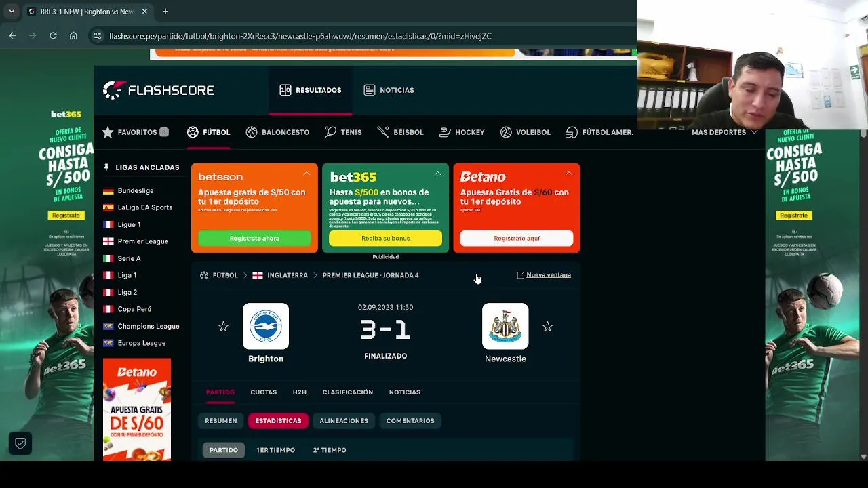Reload the page
Viewport: 868px width, 488px height.
point(53,36)
